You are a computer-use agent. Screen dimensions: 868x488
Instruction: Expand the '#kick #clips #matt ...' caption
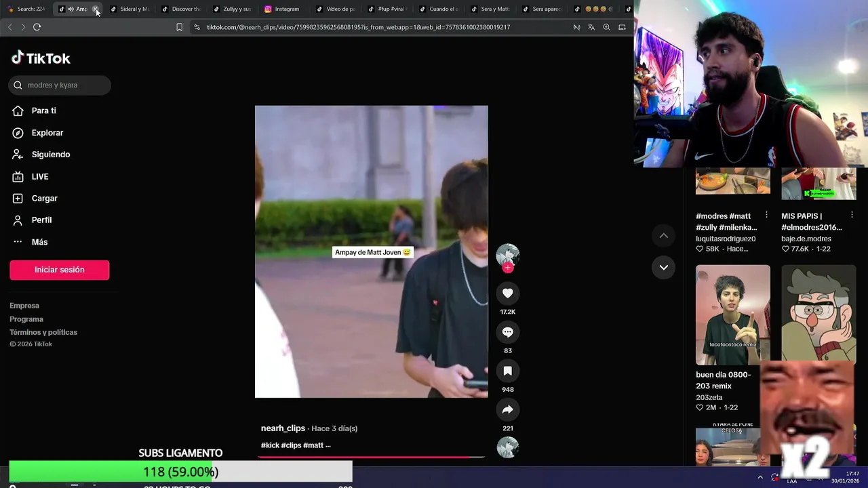point(296,445)
